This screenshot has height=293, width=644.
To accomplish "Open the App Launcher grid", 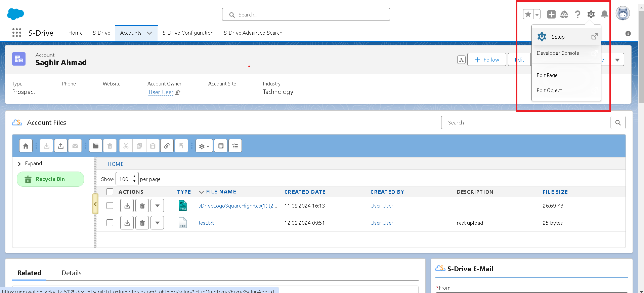I will point(17,33).
